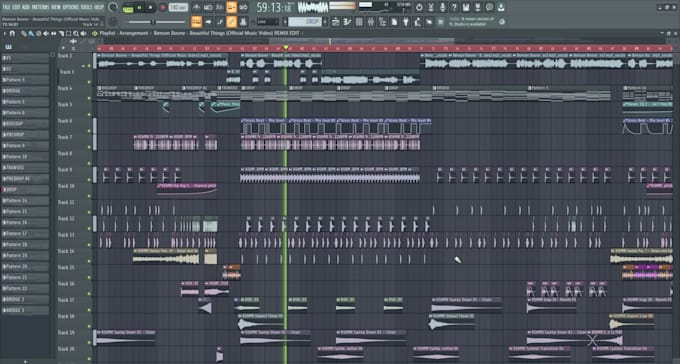Open the project picker icon
The image size is (680, 364).
click(x=394, y=22)
